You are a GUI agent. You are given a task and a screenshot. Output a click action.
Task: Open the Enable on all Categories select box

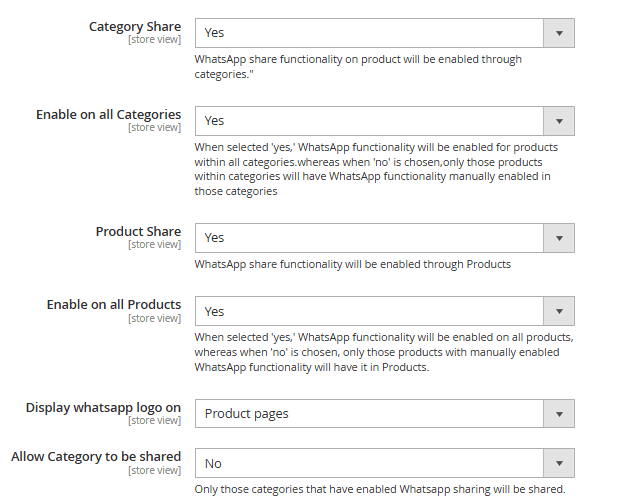(x=369, y=121)
